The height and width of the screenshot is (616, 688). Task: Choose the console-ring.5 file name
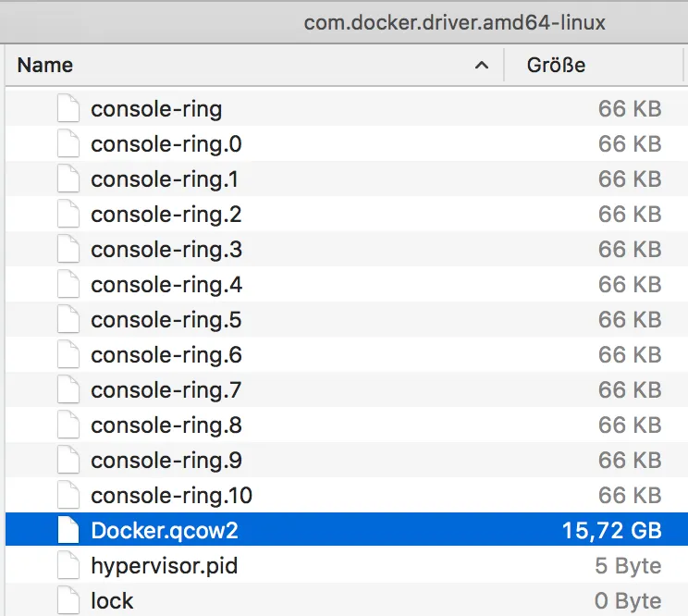pyautogui.click(x=166, y=320)
